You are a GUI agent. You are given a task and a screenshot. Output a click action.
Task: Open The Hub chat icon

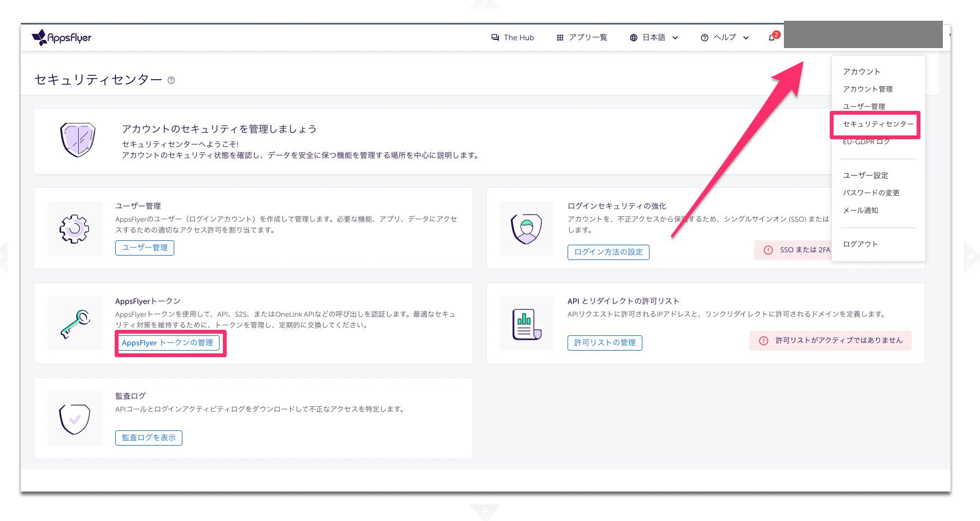[495, 38]
